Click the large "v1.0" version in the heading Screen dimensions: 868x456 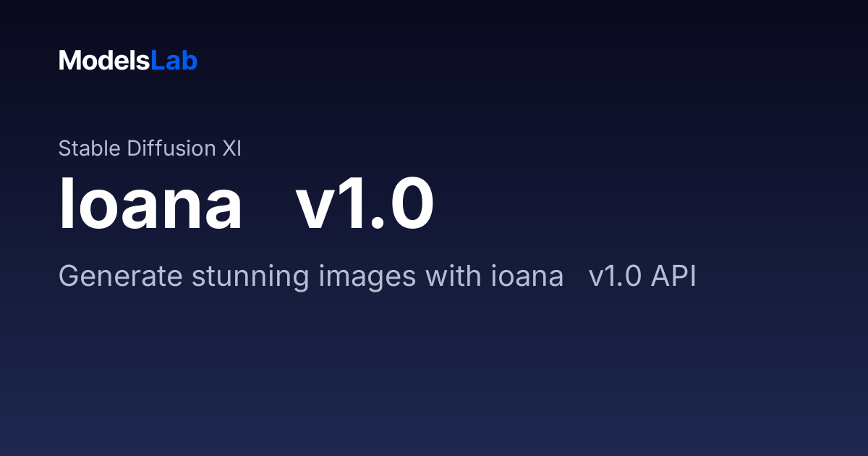(365, 204)
